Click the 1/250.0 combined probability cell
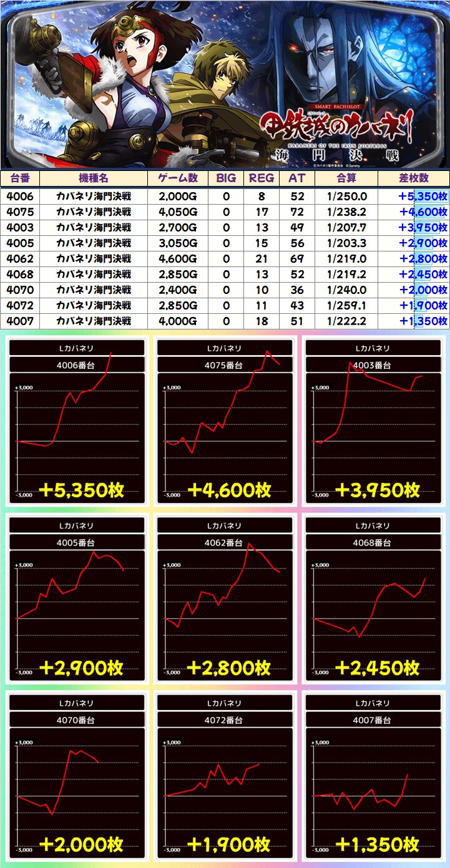 click(346, 197)
